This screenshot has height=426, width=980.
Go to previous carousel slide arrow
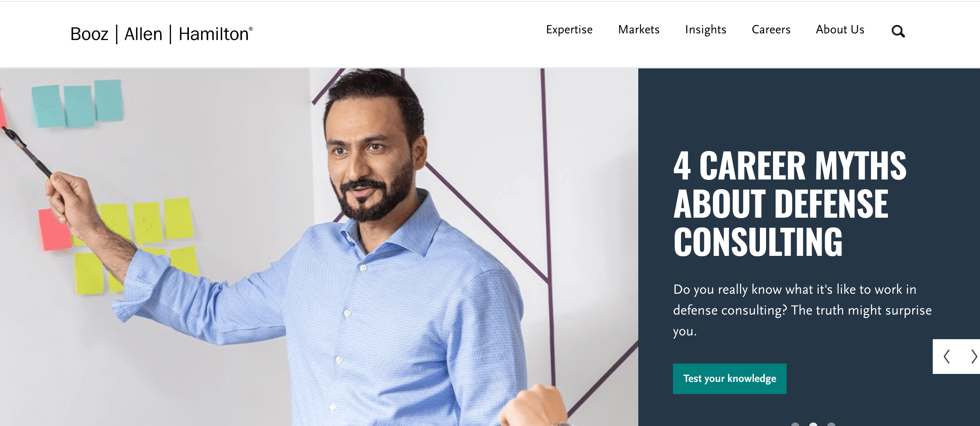point(947,357)
